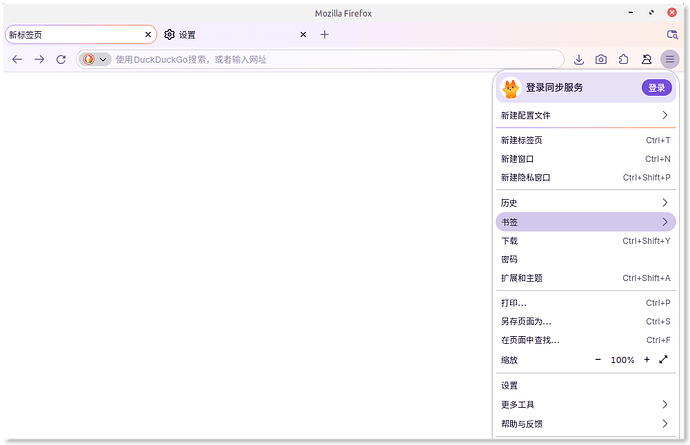Select the 新标签页 tab

tap(81, 34)
